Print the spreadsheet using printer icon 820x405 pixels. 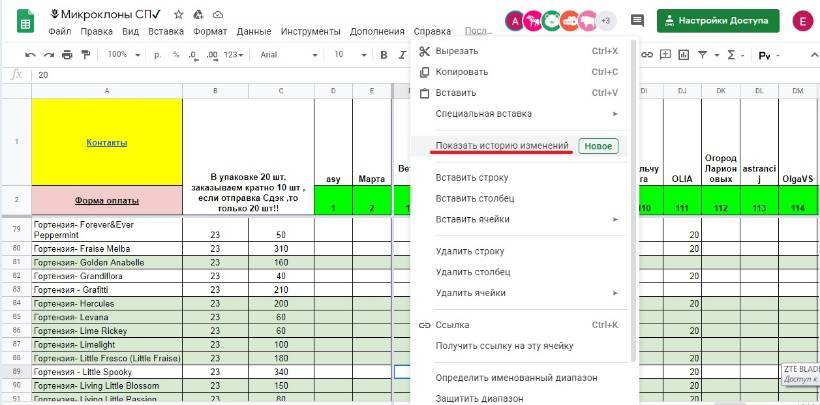(x=66, y=54)
